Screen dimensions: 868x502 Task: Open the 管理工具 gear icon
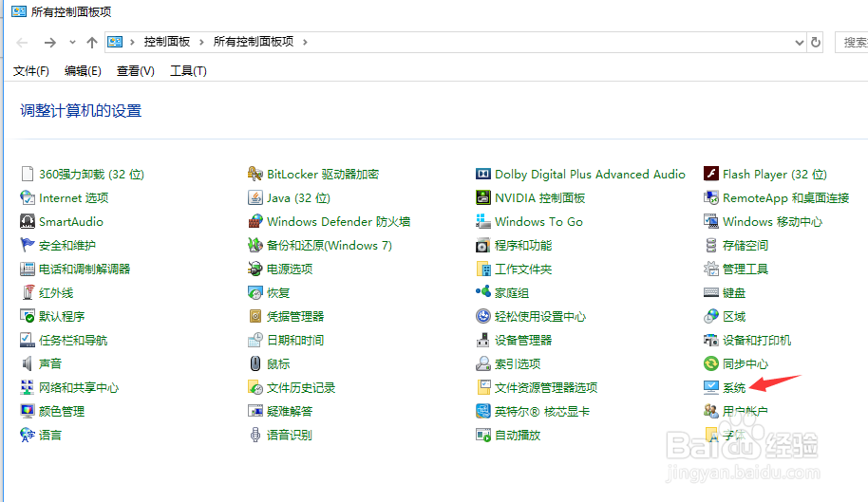tap(711, 270)
